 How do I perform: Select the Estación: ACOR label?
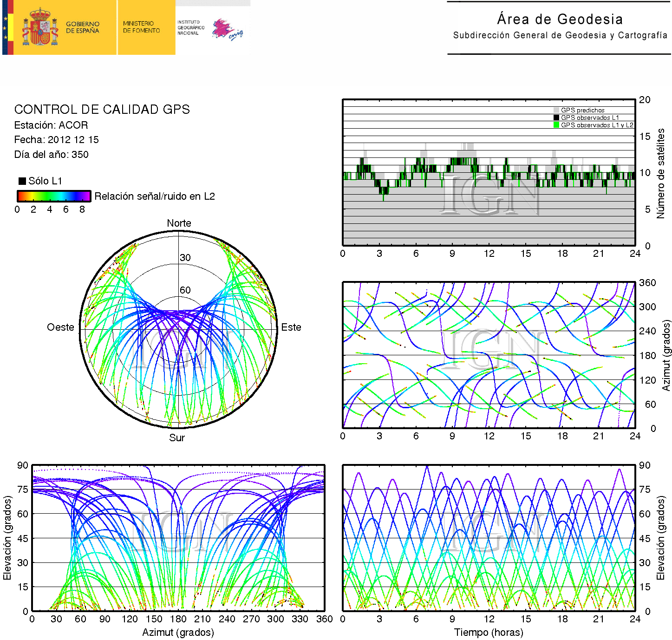point(51,125)
